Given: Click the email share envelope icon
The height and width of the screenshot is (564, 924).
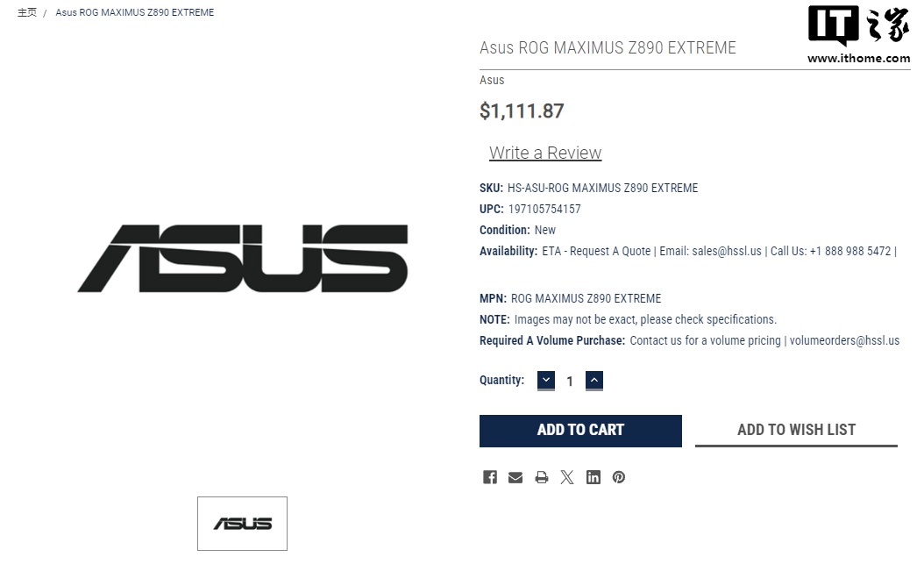Looking at the screenshot, I should click(x=515, y=477).
